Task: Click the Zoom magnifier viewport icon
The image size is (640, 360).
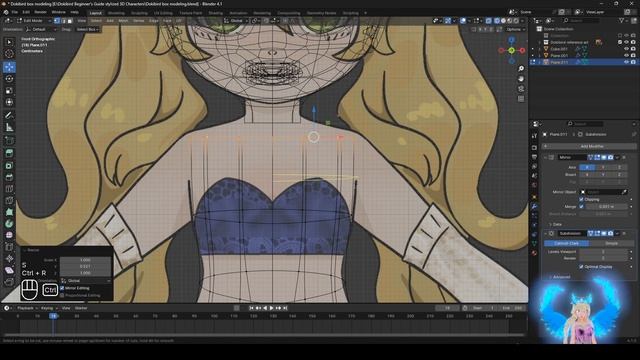Action: click(x=521, y=69)
